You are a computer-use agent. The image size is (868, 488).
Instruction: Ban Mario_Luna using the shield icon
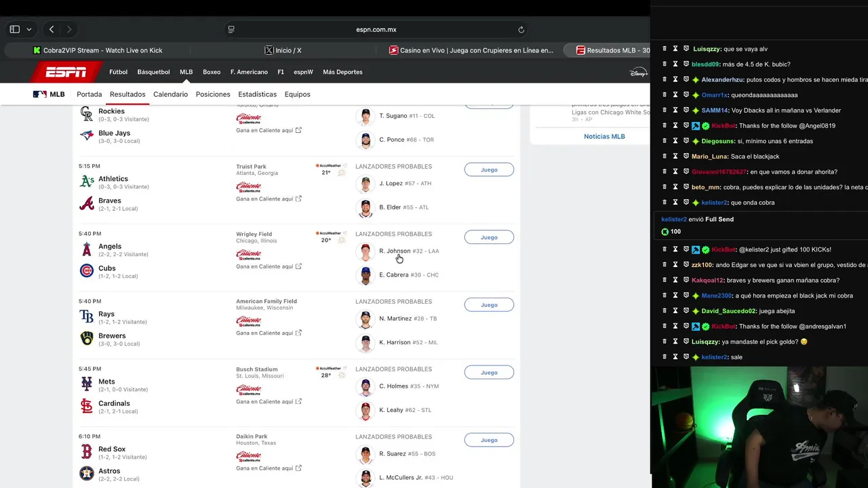pyautogui.click(x=686, y=157)
